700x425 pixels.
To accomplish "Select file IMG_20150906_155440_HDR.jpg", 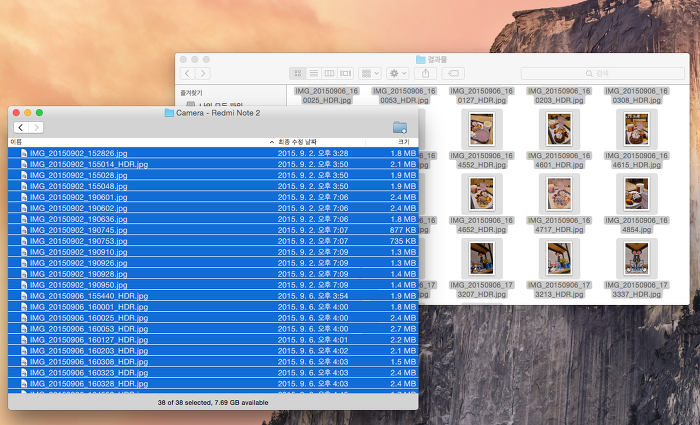I will tap(213, 296).
